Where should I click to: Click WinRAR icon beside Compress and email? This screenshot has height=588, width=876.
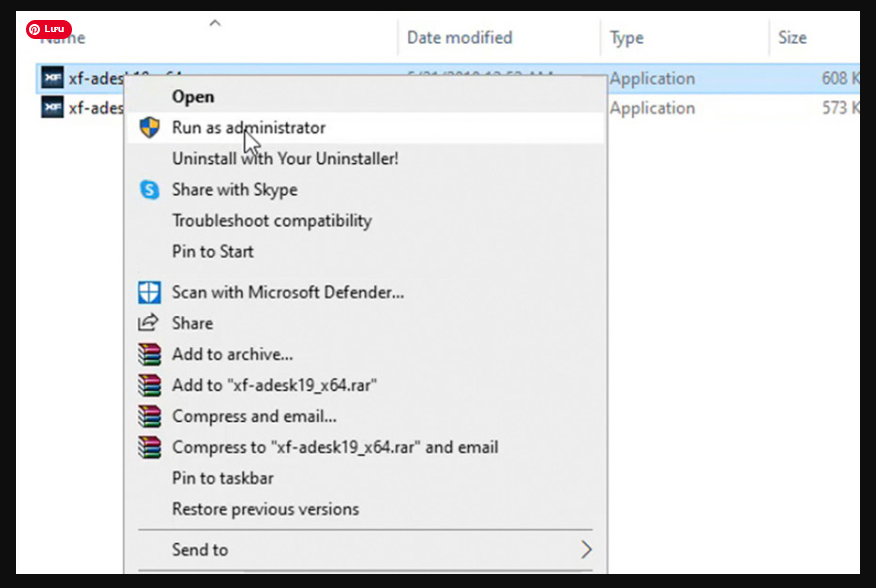149,416
